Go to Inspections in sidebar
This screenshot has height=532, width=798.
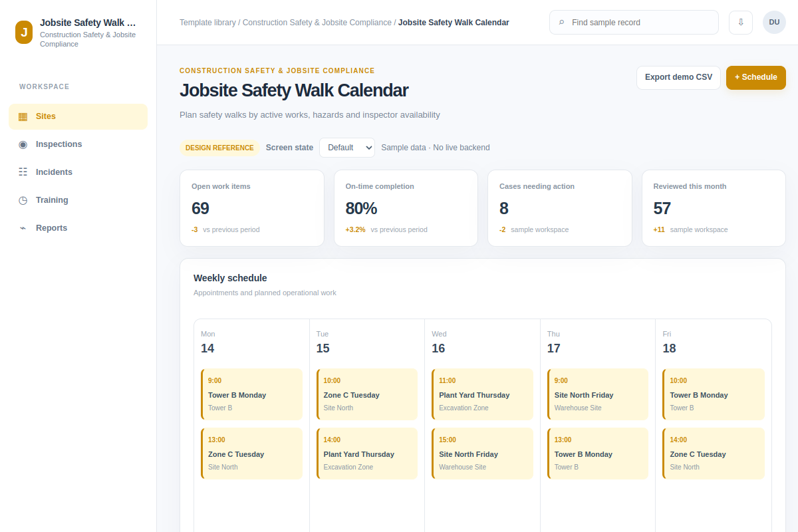78,144
